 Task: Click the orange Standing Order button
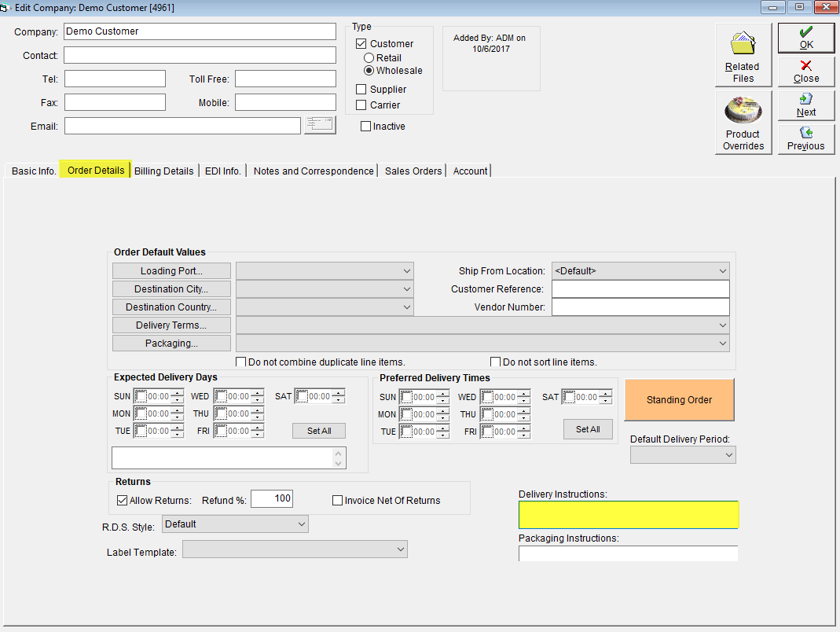click(x=679, y=400)
